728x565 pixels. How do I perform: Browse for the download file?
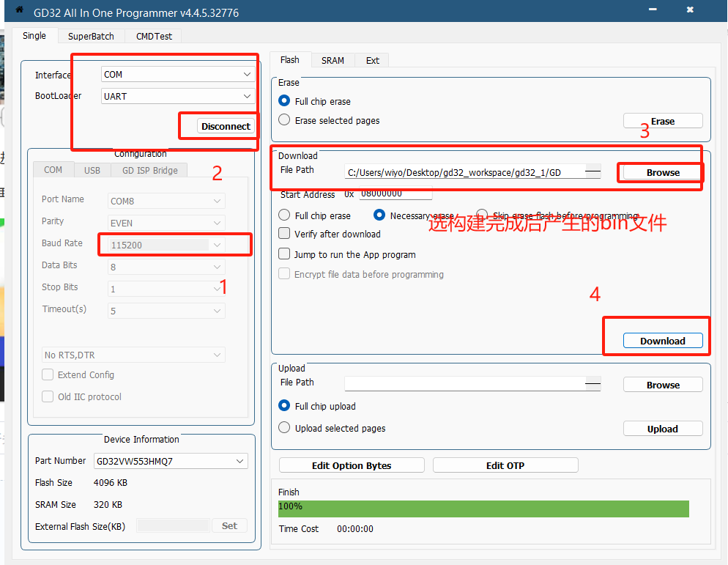663,173
